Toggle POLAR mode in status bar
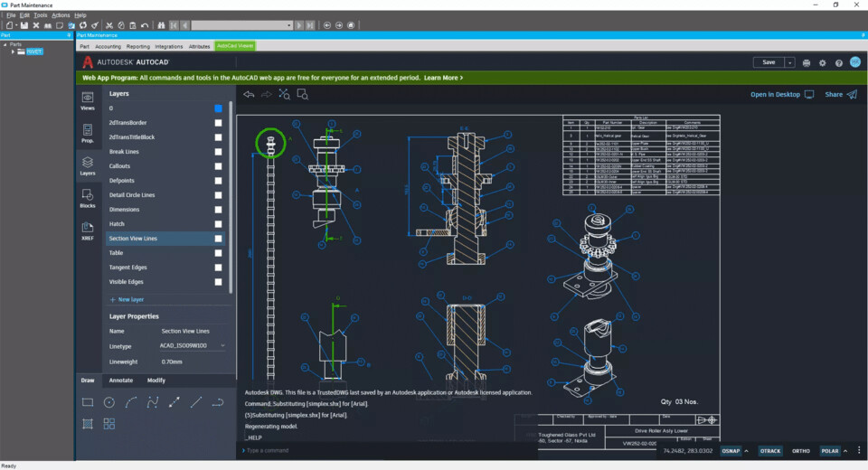 tap(830, 451)
